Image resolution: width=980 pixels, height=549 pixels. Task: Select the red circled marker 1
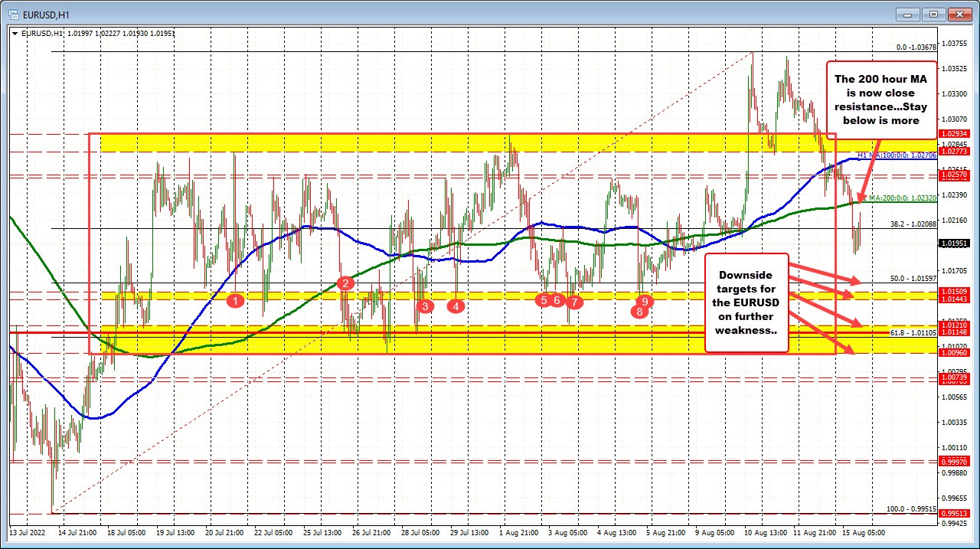click(235, 301)
